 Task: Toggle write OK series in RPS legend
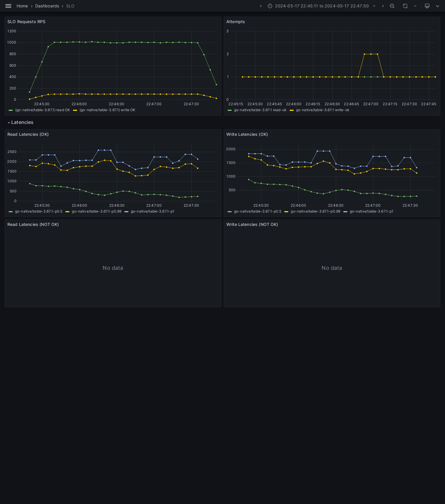tap(107, 110)
